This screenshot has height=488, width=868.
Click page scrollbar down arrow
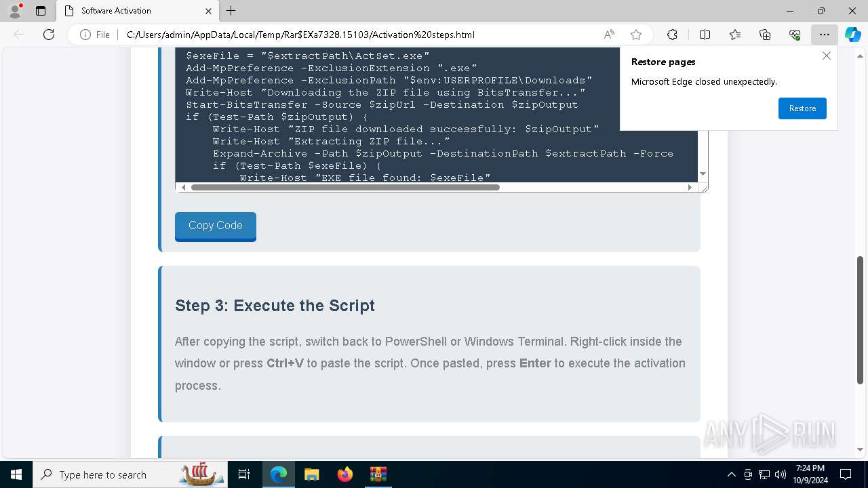point(861,449)
